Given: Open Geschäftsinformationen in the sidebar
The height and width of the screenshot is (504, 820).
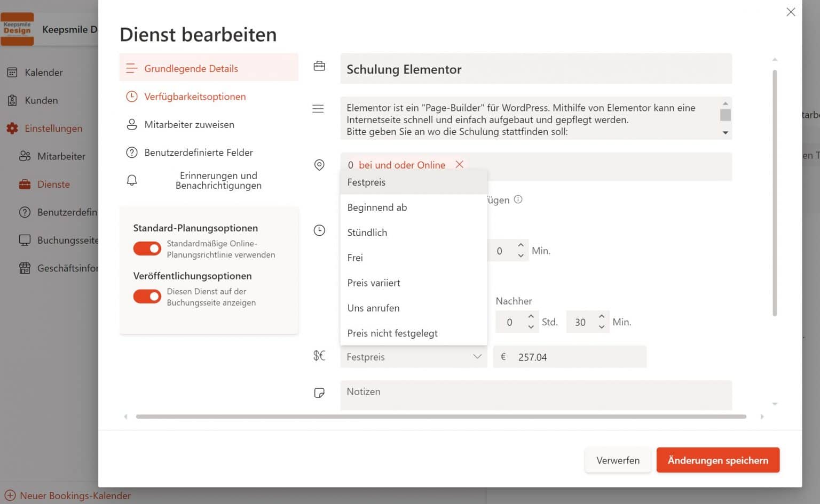Looking at the screenshot, I should (x=58, y=268).
